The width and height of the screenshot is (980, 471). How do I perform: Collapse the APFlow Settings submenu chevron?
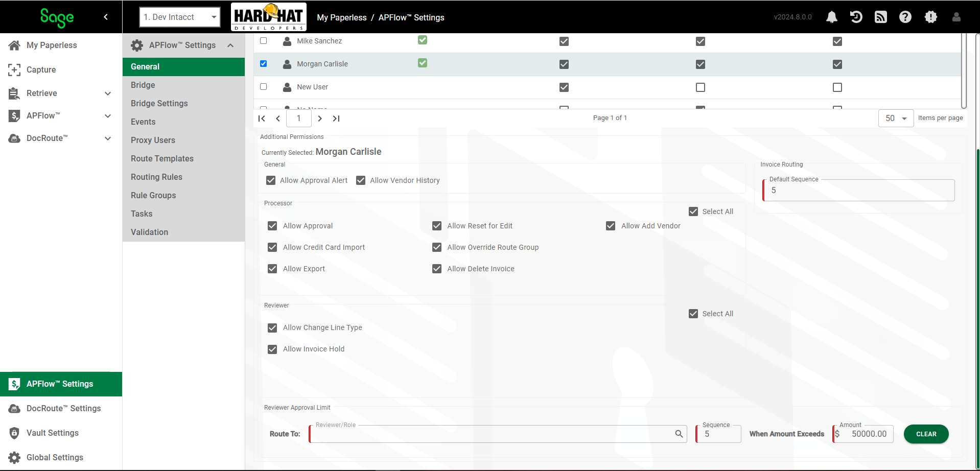click(230, 45)
